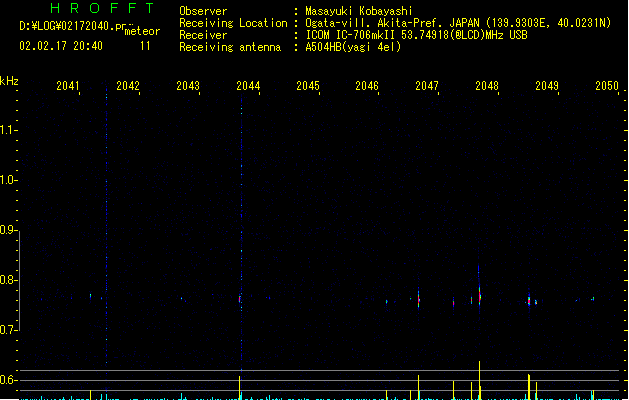This screenshot has height=400, width=629.
Task: Click the Receiving Location label
Action: [233, 23]
